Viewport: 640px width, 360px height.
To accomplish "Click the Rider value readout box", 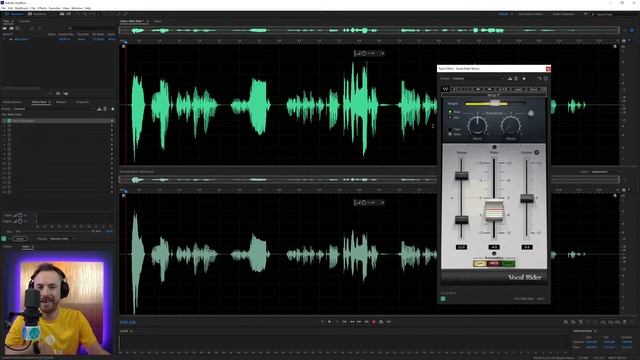I will tap(494, 247).
